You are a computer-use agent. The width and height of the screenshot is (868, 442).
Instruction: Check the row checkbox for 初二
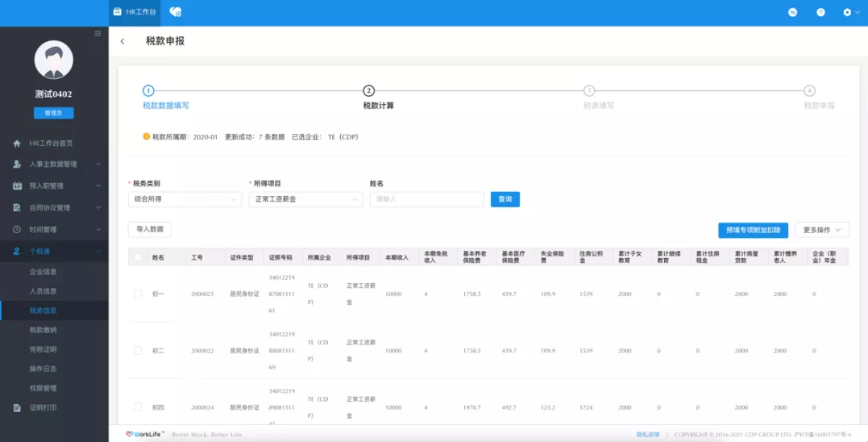pyautogui.click(x=138, y=350)
